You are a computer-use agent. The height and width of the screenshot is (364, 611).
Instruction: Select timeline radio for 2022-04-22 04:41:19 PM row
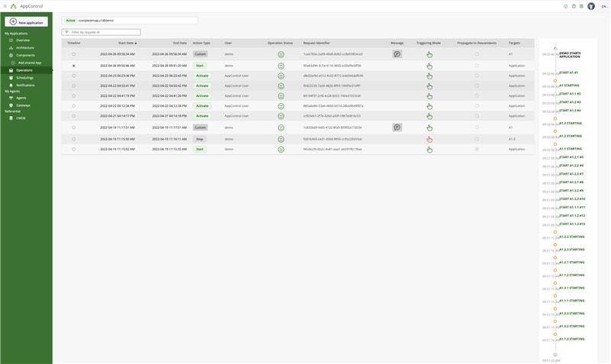[73, 96]
